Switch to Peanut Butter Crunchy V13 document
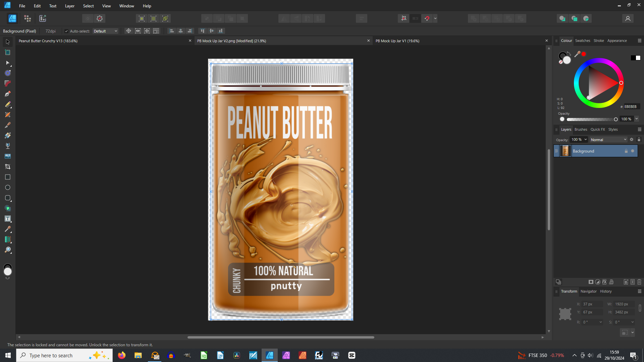The image size is (644, 362). point(48,41)
